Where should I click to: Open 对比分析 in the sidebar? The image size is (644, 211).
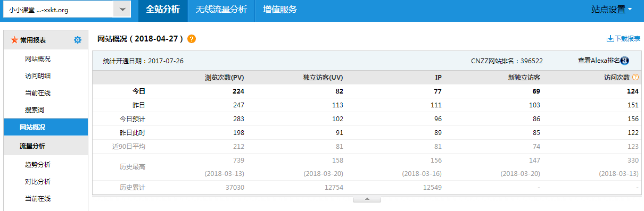tap(38, 182)
